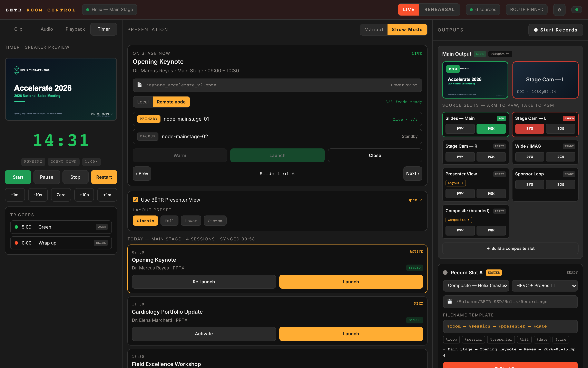Activate Cardiology Portfolio Update session
The width and height of the screenshot is (588, 368).
click(204, 334)
